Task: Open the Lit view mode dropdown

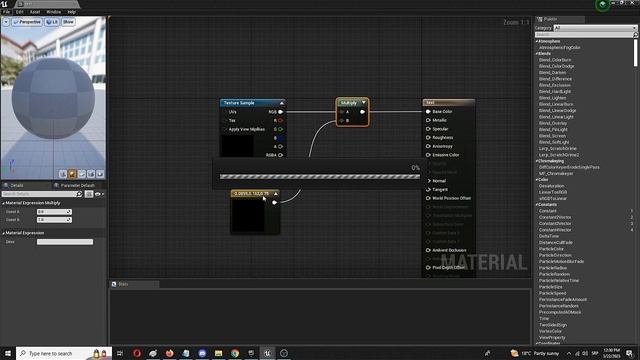Action: click(x=52, y=22)
